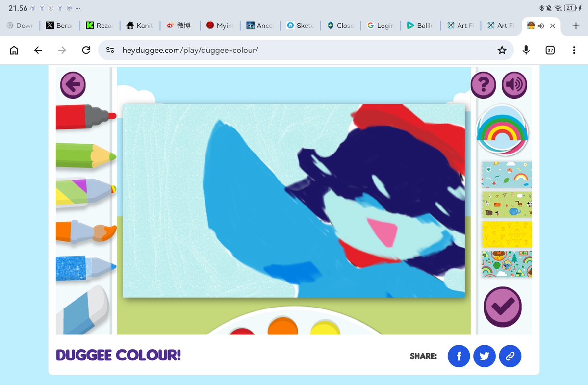Pick up the eraser tool
Viewport: 588px width, 385px height.
coord(82,310)
